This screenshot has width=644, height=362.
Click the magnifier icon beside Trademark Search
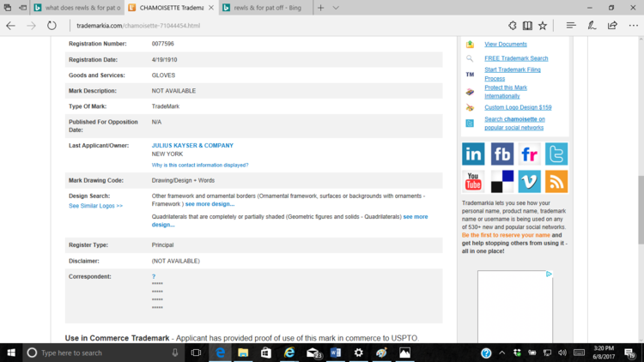[470, 58]
